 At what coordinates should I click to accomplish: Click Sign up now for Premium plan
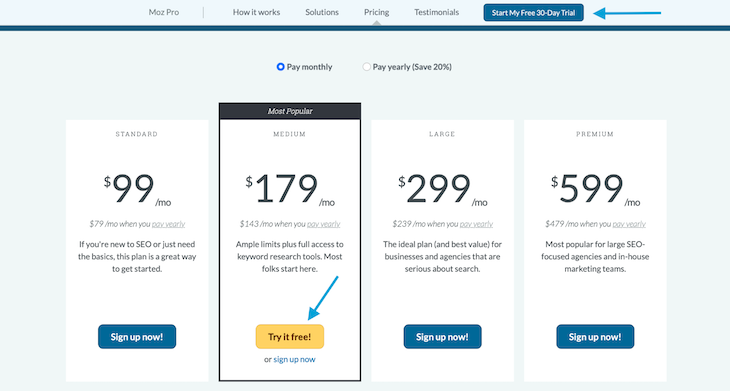point(595,337)
